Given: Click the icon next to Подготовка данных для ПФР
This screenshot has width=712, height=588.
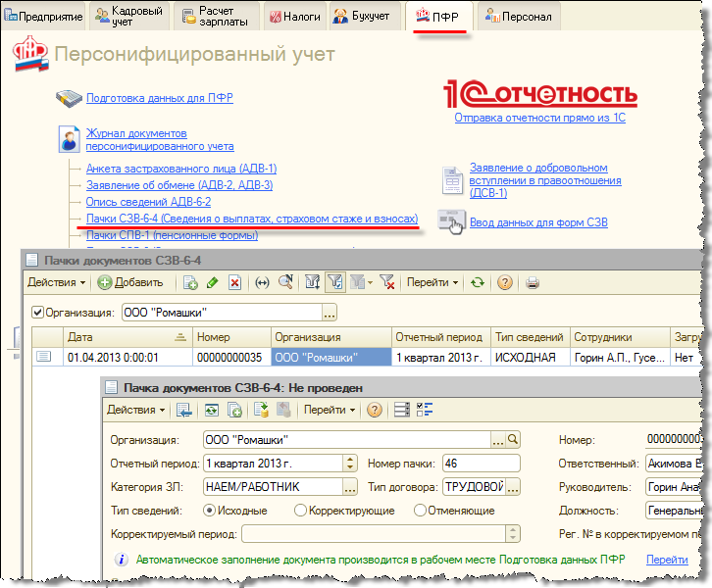Looking at the screenshot, I should click(x=69, y=98).
